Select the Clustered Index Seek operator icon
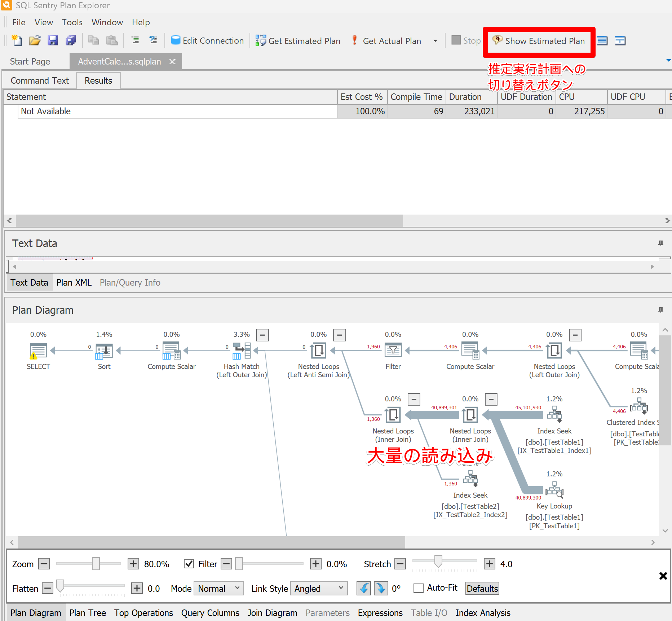This screenshot has height=621, width=672. pos(639,406)
